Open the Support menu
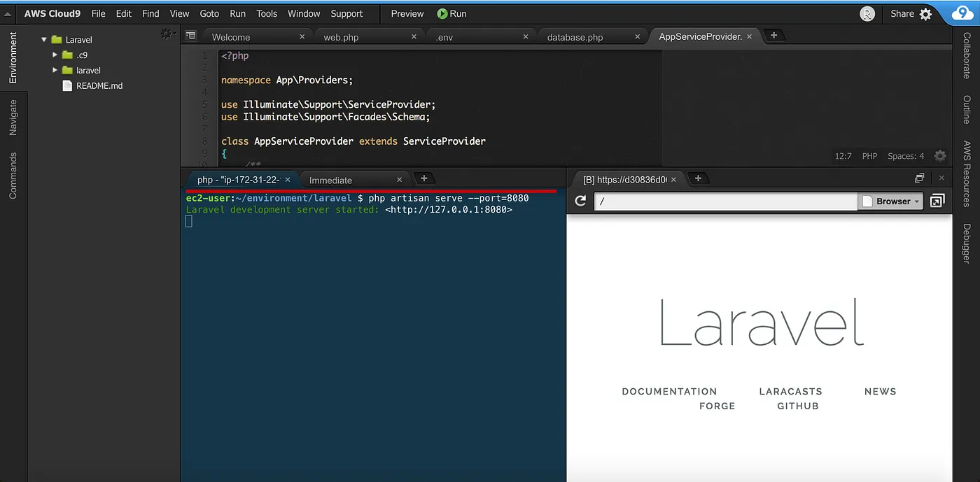The height and width of the screenshot is (482, 980). [346, 14]
